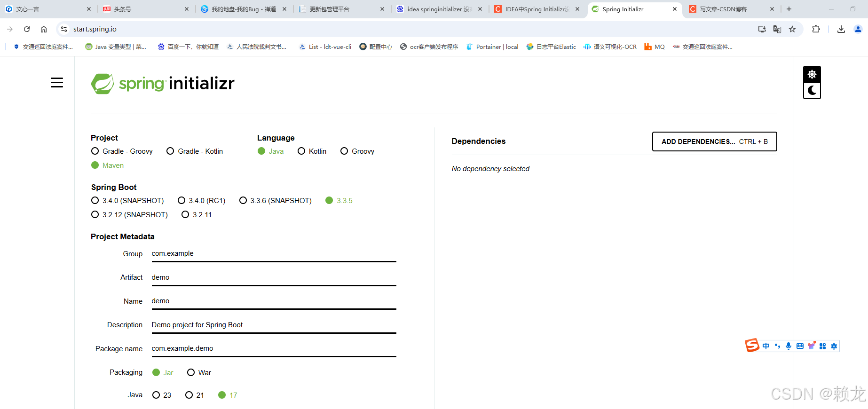Click the Sogou voice input microphone

click(789, 346)
